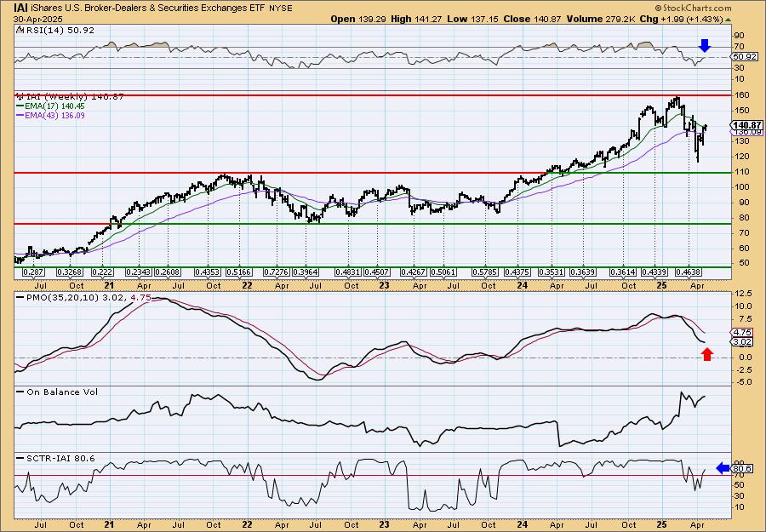Click the 0.3614 dividend value

(x=623, y=272)
